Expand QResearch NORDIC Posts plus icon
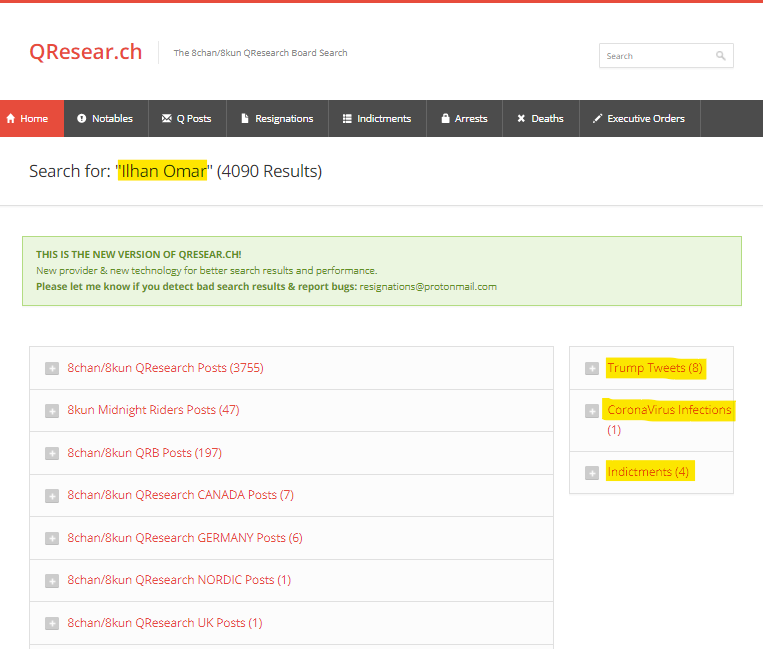This screenshot has height=649, width=763. (x=52, y=580)
